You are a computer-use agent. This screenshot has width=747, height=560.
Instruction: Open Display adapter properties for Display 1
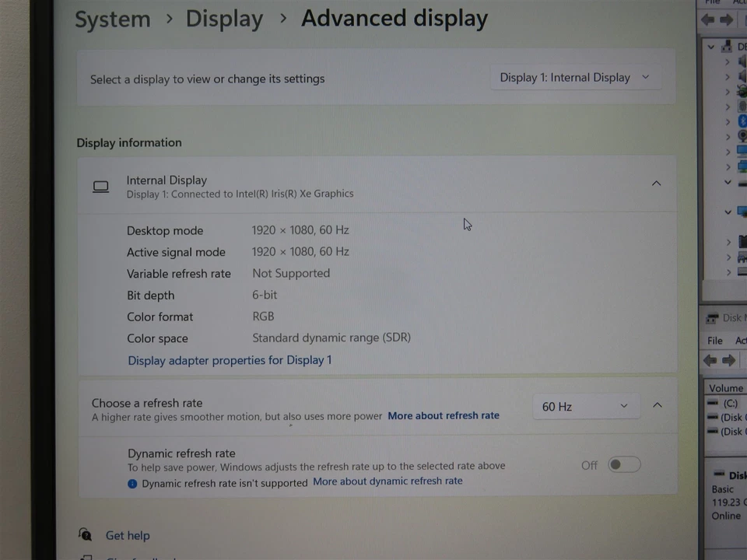[230, 360]
